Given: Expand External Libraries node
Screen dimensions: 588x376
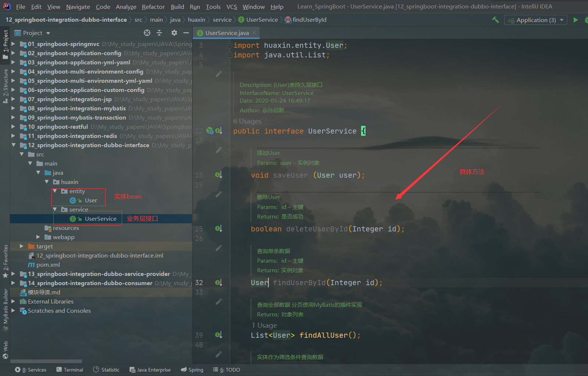Looking at the screenshot, I should [x=13, y=301].
